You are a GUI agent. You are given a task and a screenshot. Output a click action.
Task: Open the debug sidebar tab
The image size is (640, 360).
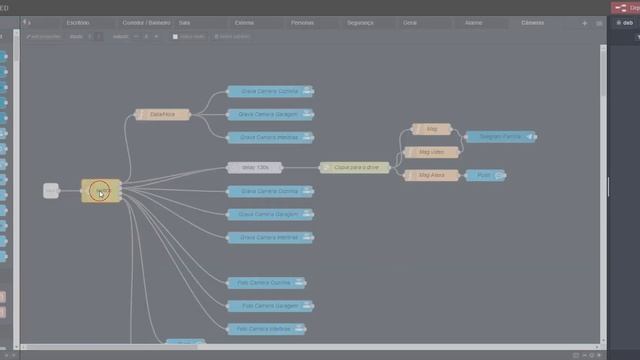(624, 23)
